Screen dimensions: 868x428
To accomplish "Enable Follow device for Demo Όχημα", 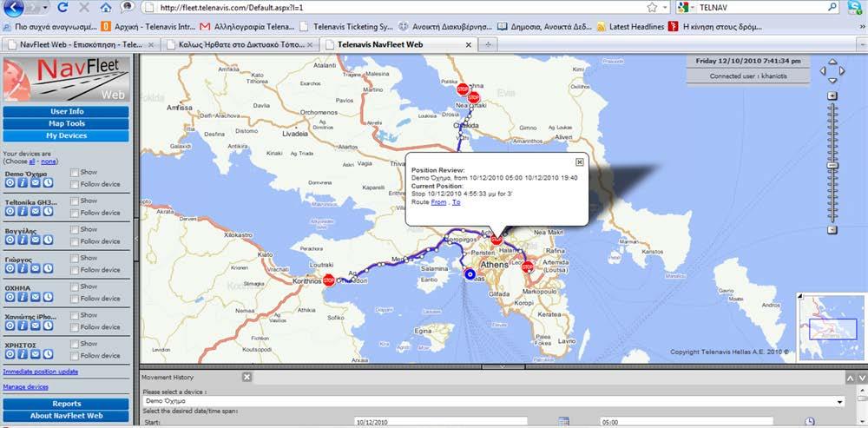I will 75,184.
